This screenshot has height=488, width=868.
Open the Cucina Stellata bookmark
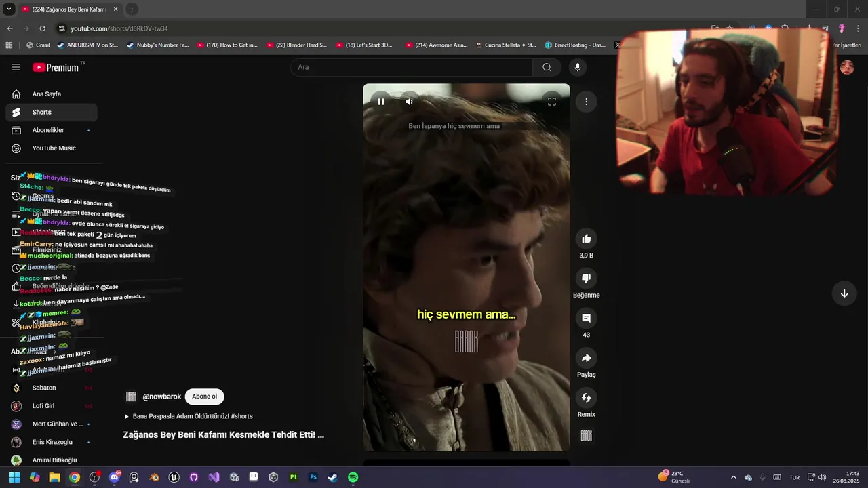pyautogui.click(x=505, y=45)
